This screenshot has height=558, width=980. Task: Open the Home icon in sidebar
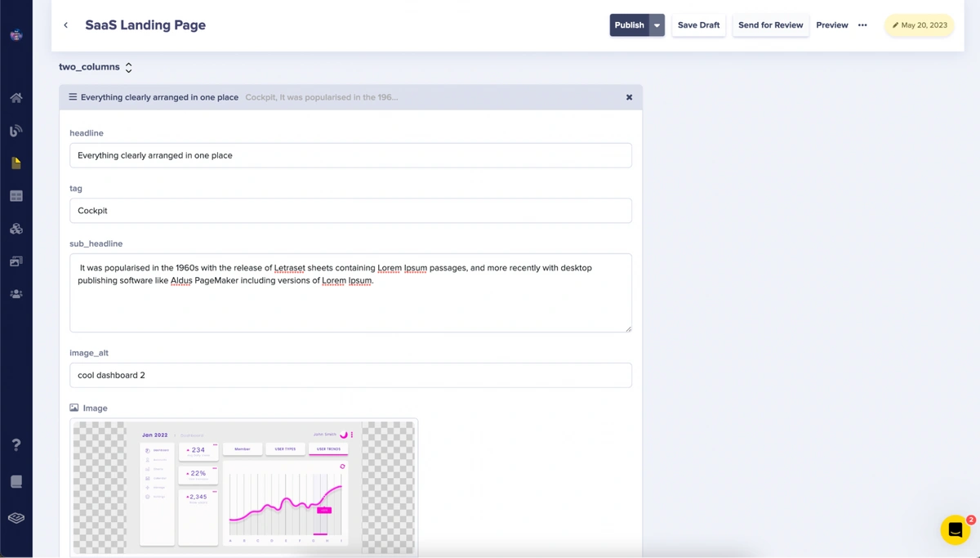point(16,98)
